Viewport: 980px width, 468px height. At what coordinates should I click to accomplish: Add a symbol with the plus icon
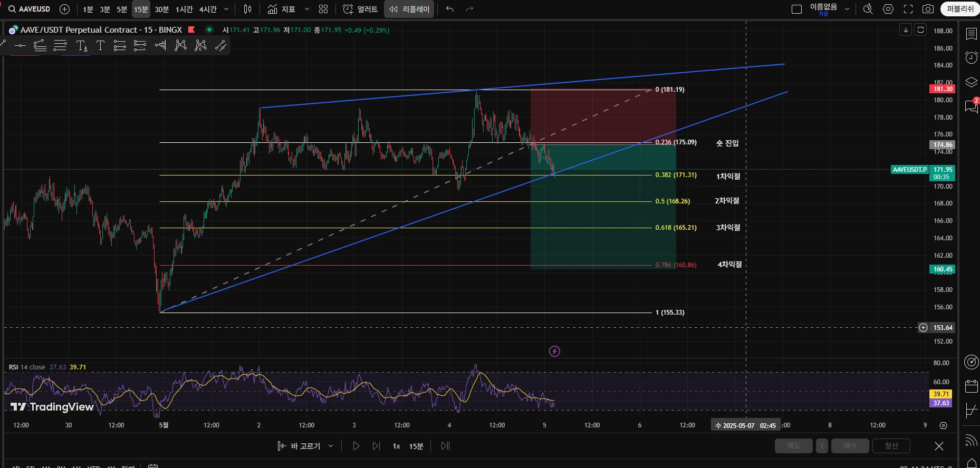click(64, 9)
